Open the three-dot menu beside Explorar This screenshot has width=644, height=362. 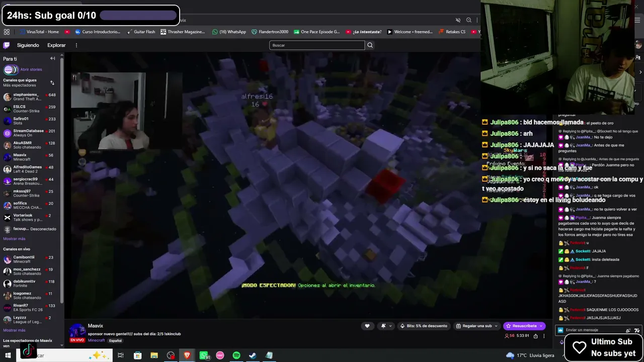[x=76, y=45]
